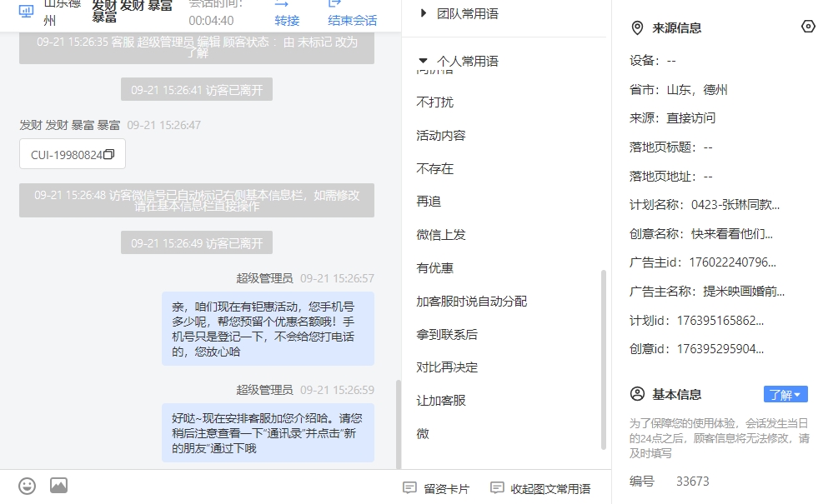Select the 不打扰 quick phrase
The height and width of the screenshot is (504, 818).
tap(435, 102)
